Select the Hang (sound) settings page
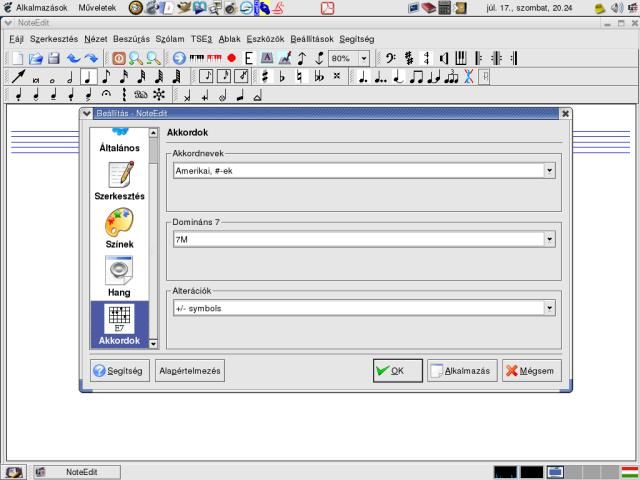 [x=119, y=275]
